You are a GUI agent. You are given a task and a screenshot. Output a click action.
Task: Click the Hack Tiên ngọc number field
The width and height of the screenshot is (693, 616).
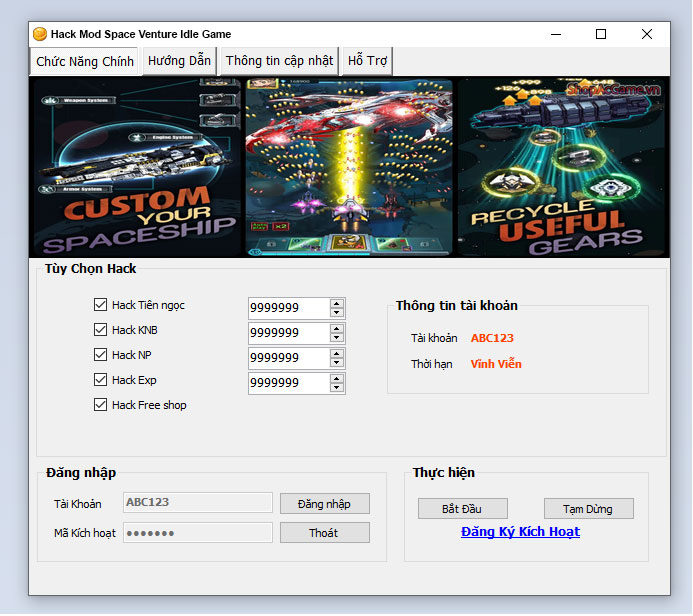coord(289,308)
